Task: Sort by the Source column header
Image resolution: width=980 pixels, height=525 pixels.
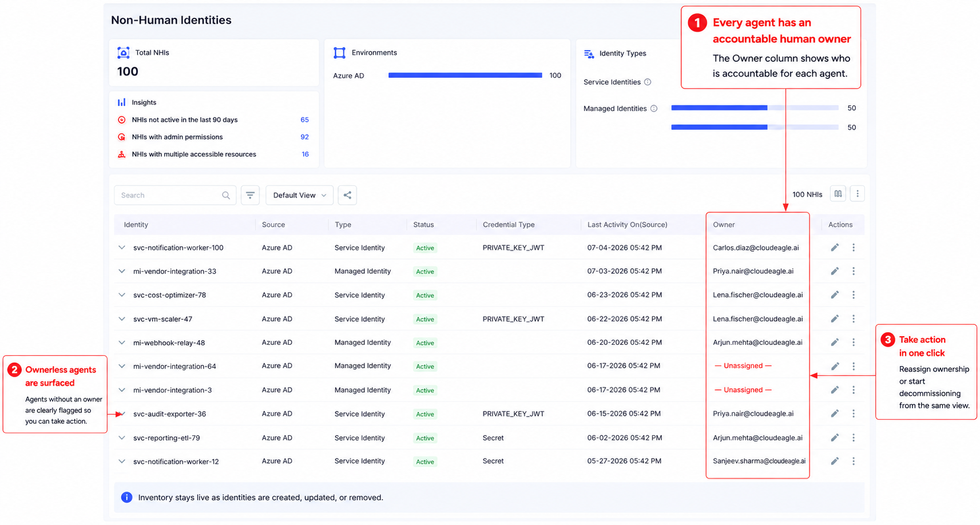Action: 273,225
